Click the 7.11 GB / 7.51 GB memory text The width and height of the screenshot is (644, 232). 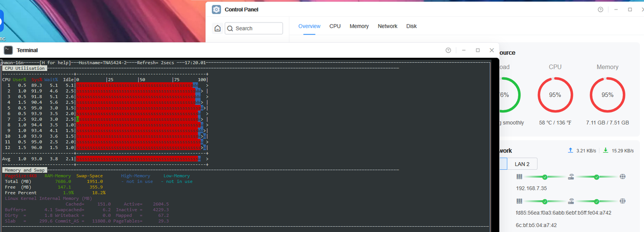607,123
